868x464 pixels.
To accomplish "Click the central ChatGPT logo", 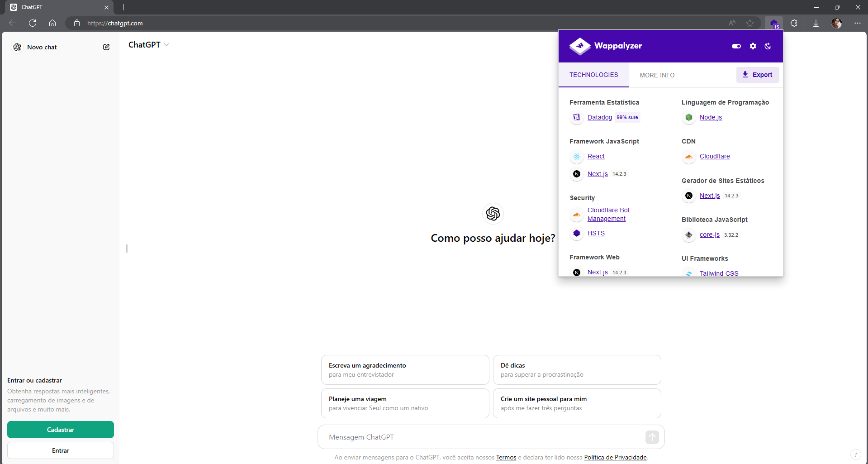I will (493, 214).
